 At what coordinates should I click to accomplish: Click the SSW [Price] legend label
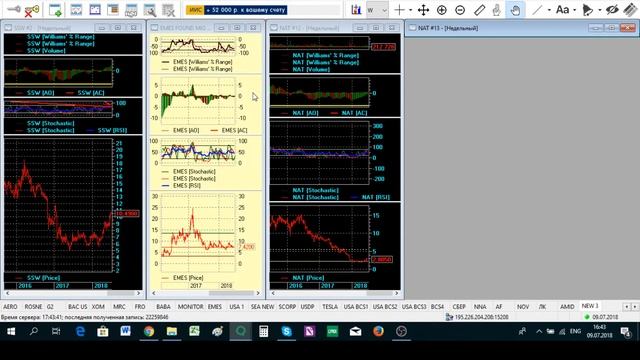(x=43, y=278)
